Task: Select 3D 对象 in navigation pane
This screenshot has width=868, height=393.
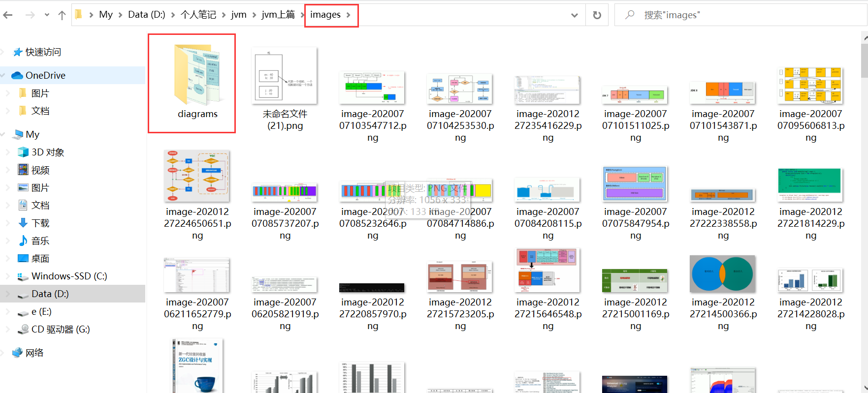Action: pyautogui.click(x=48, y=152)
